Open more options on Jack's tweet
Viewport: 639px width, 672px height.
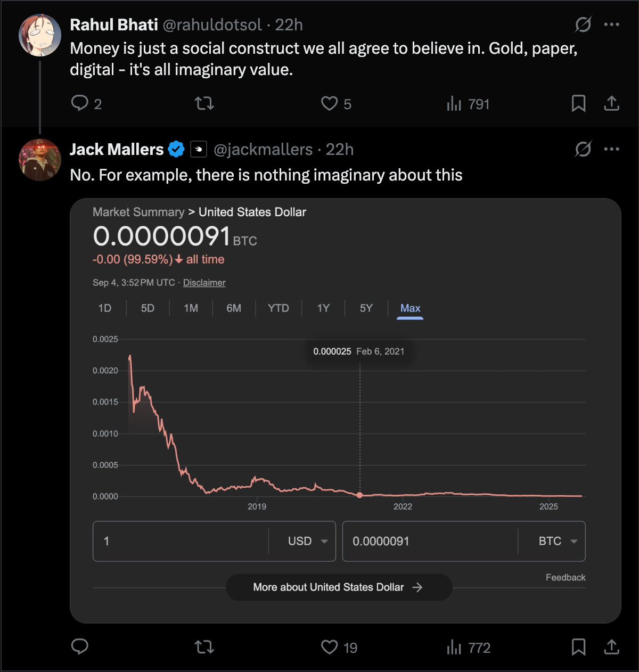(611, 149)
